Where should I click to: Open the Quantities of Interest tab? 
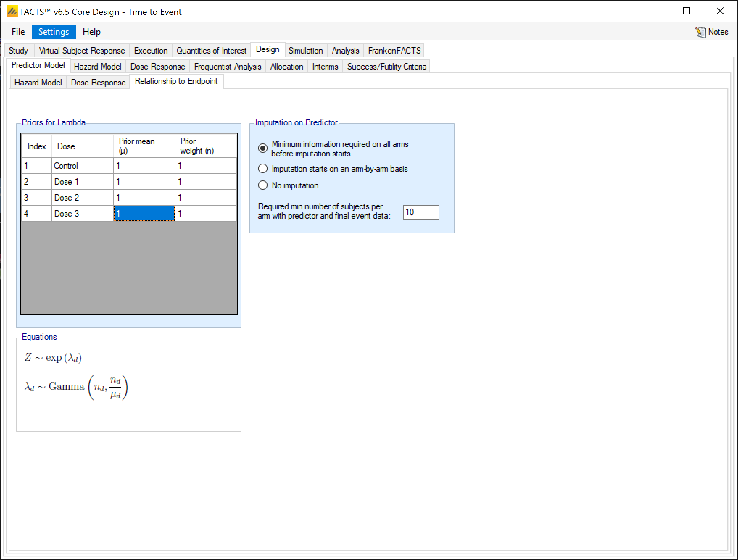(x=211, y=51)
